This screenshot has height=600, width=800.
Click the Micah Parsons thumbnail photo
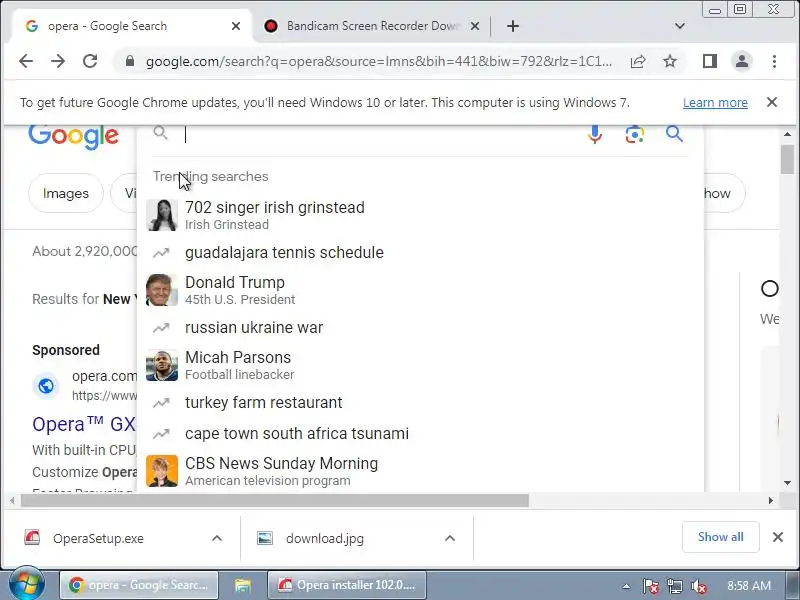point(162,365)
